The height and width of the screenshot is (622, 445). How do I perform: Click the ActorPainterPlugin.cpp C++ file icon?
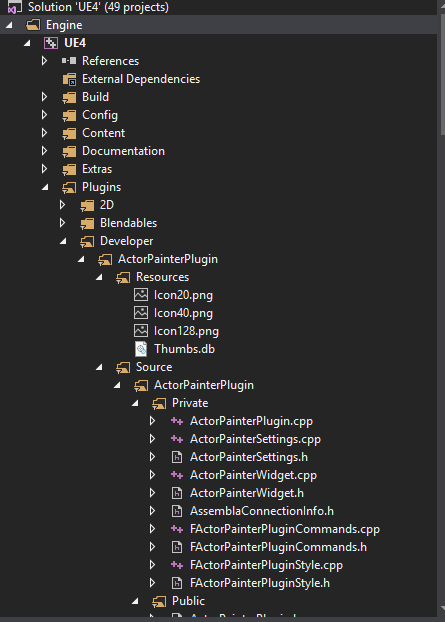(x=177, y=421)
